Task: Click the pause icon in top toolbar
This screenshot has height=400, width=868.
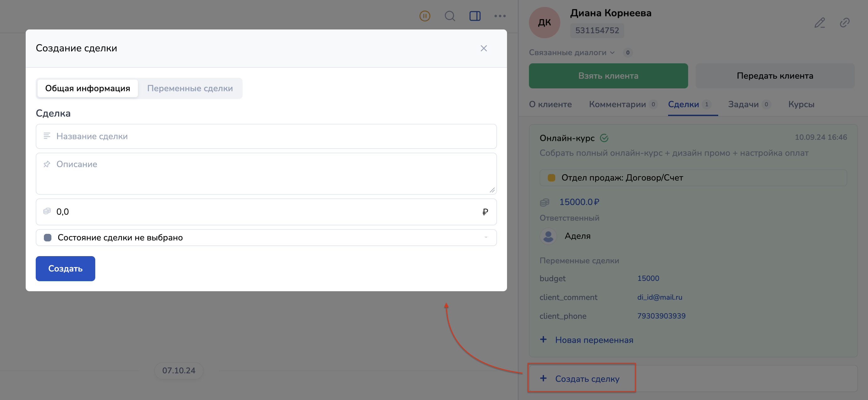Action: tap(425, 16)
